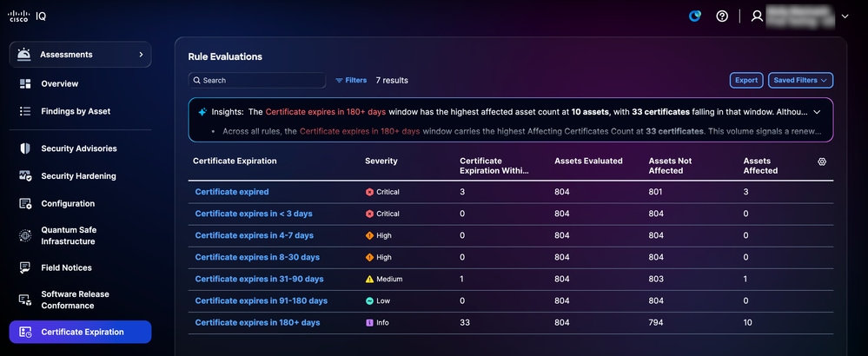The height and width of the screenshot is (356, 868).
Task: Open Certificate expires in 8-30 days
Action: point(257,257)
